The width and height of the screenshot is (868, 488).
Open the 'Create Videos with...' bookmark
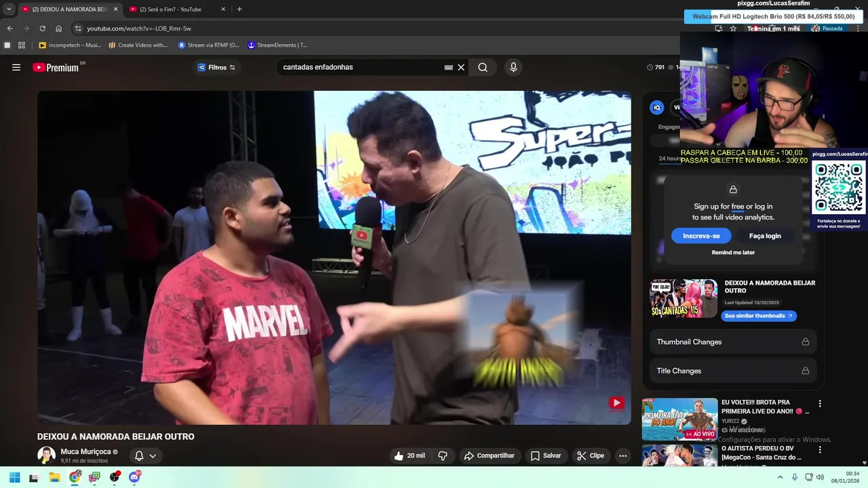click(x=138, y=45)
